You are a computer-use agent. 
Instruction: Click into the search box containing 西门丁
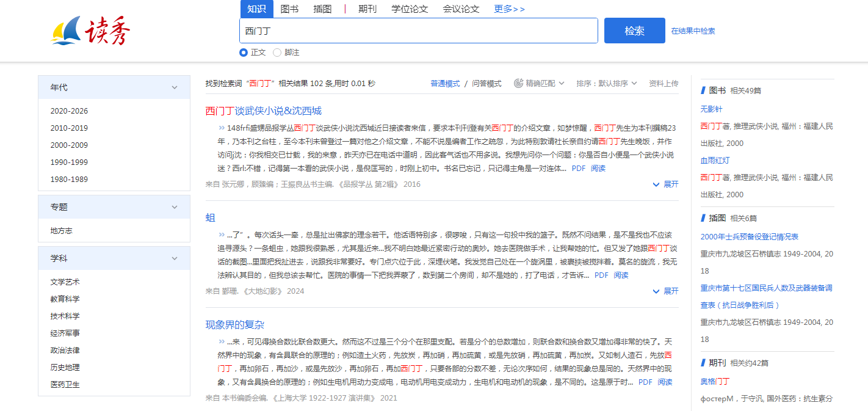click(419, 31)
